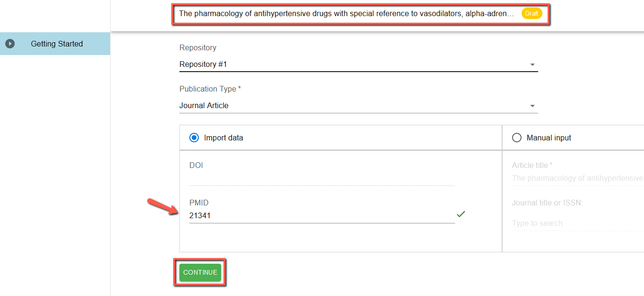
Task: Click the Journal title Type to search field
Action: 577,223
